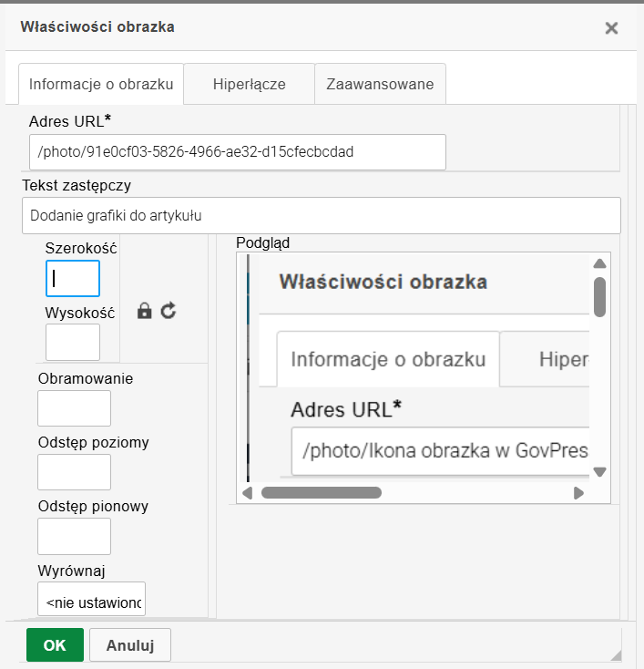Click the Odstęp poziomy field
Viewport: 644px width, 669px height.
click(x=74, y=472)
